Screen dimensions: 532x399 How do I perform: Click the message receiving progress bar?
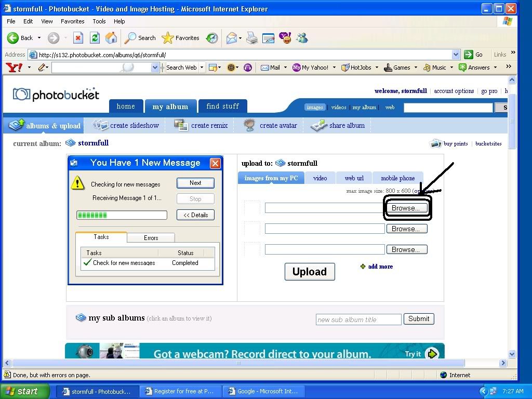tap(122, 215)
